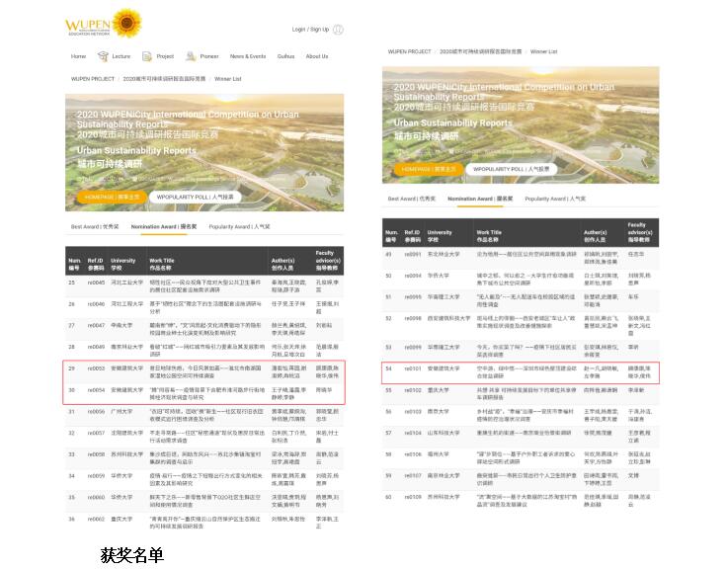Click the Lecture graduation cap icon
Viewport: 728px width, 570px height.
(x=105, y=56)
